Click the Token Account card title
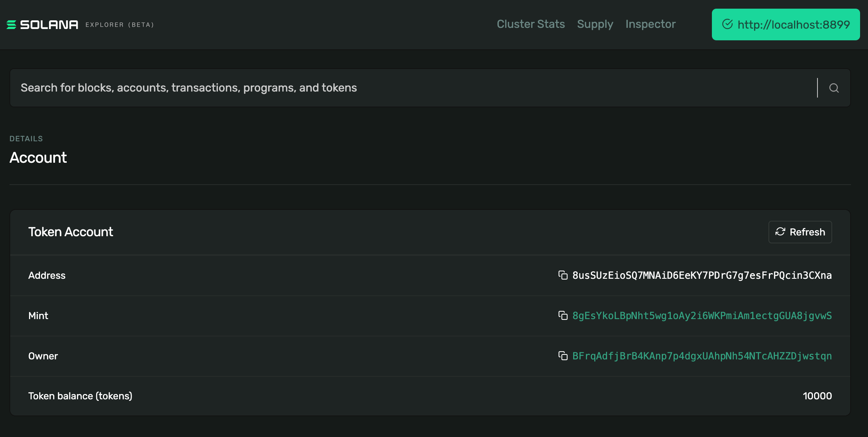 (71, 232)
